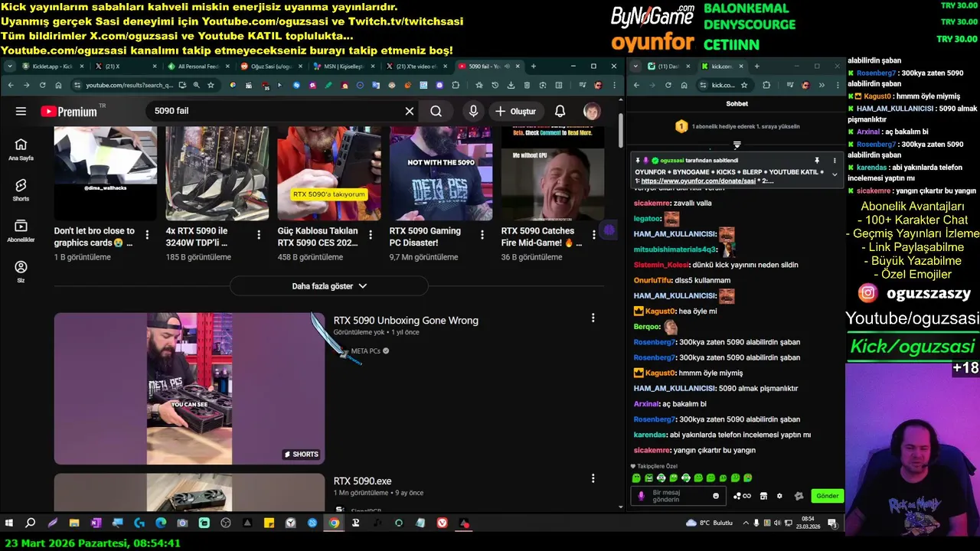The width and height of the screenshot is (980, 551).
Task: Expand 'Daha fazla göster' shorts shelf
Action: coord(329,286)
